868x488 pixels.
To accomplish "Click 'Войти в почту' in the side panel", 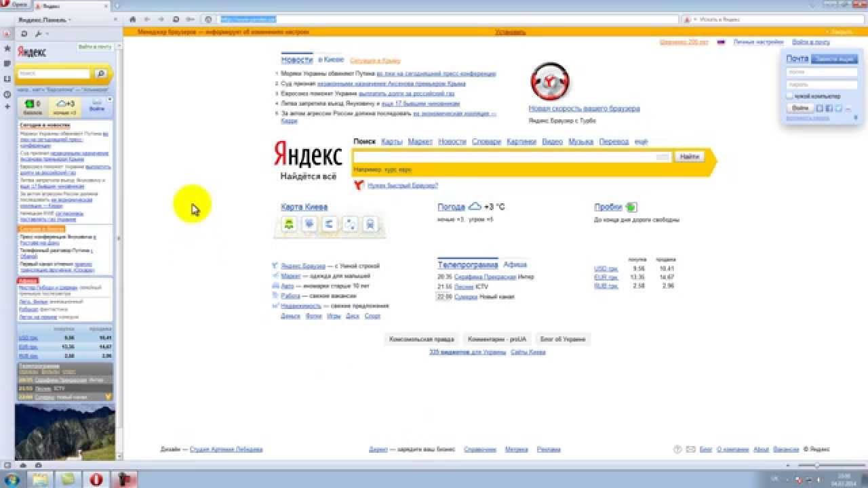I will pos(95,47).
